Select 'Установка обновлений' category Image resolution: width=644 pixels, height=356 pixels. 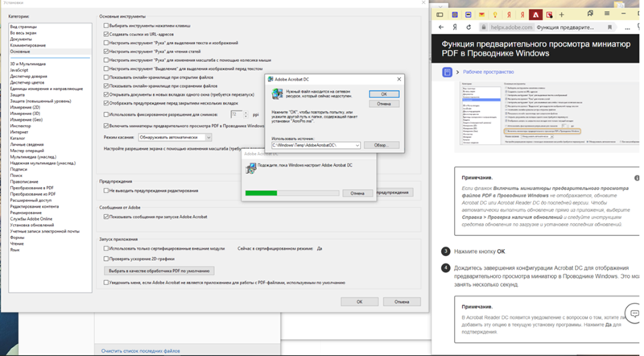[32, 226]
